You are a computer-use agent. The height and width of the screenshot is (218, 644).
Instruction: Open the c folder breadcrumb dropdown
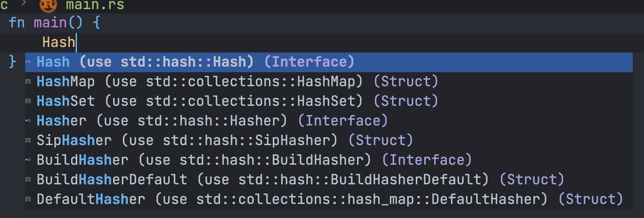coord(5,5)
